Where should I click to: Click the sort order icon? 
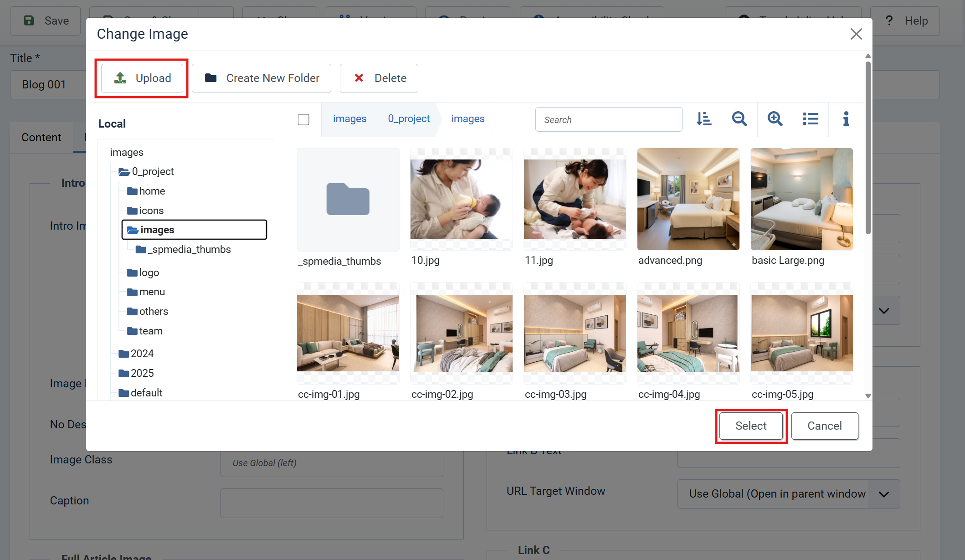(704, 119)
